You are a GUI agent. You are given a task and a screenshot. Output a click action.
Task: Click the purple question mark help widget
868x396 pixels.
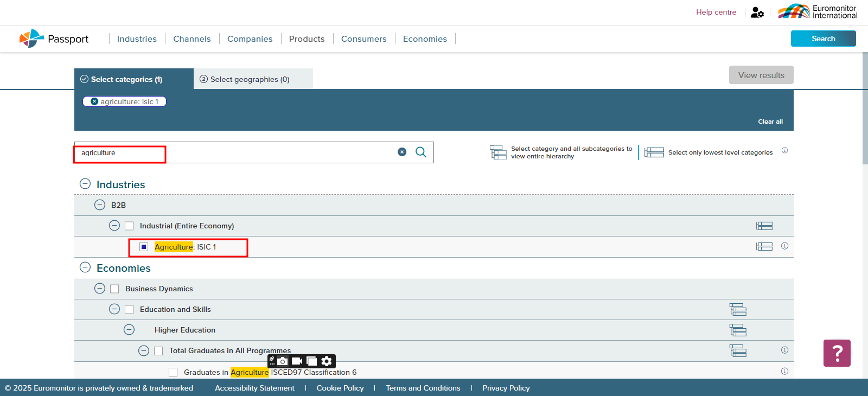click(837, 353)
